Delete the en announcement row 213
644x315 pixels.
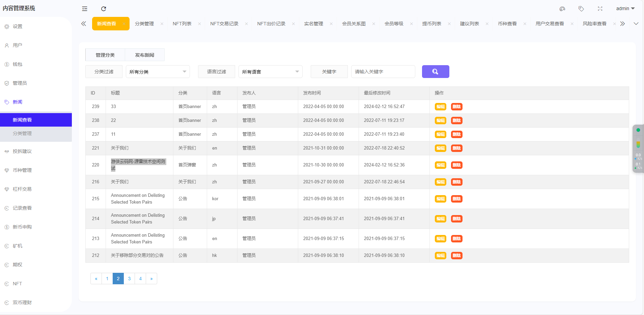(x=456, y=239)
